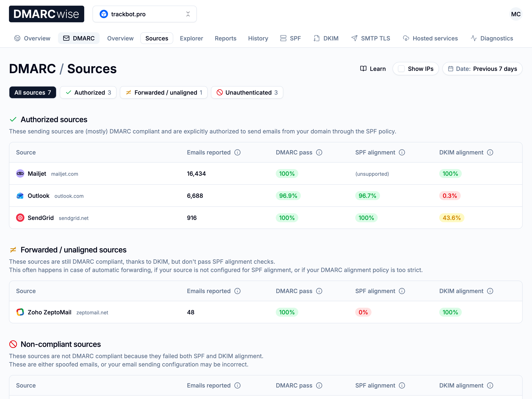
Task: Click the Forwarded / unaligned sources heading
Action: (x=73, y=250)
